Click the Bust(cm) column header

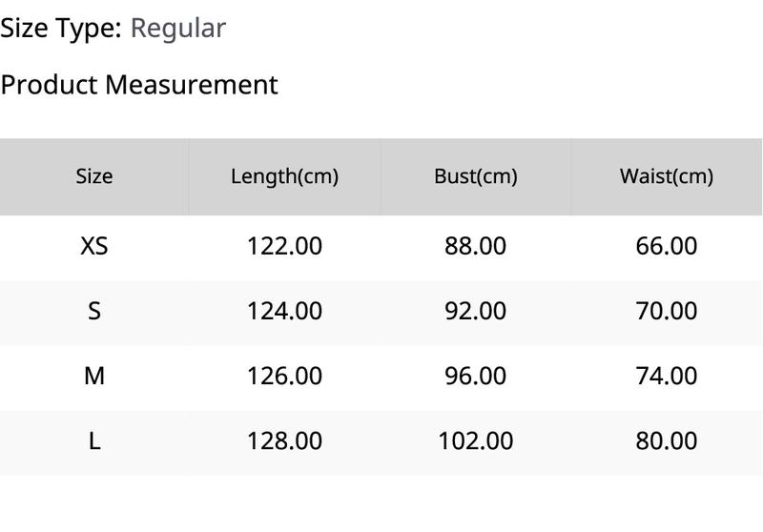click(x=475, y=176)
